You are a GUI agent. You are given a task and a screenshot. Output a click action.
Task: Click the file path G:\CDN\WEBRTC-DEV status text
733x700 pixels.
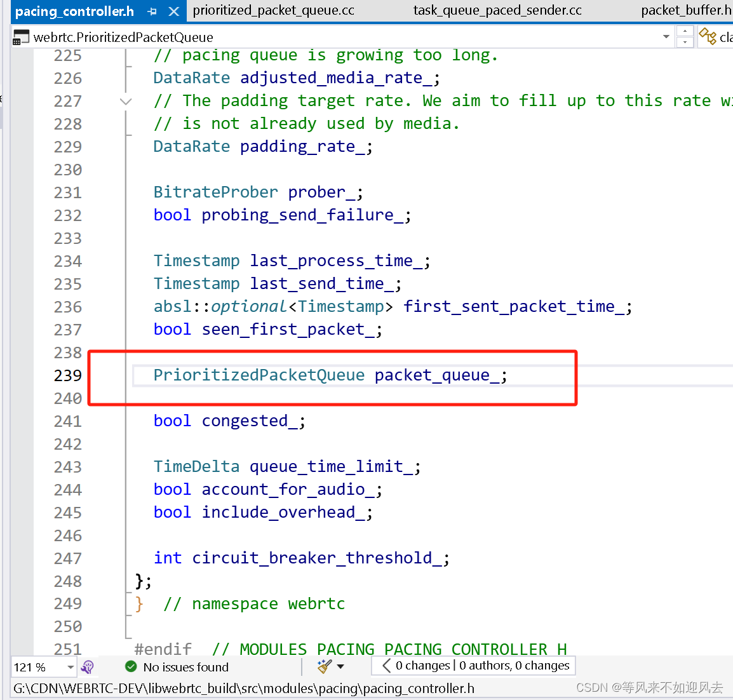[243, 689]
